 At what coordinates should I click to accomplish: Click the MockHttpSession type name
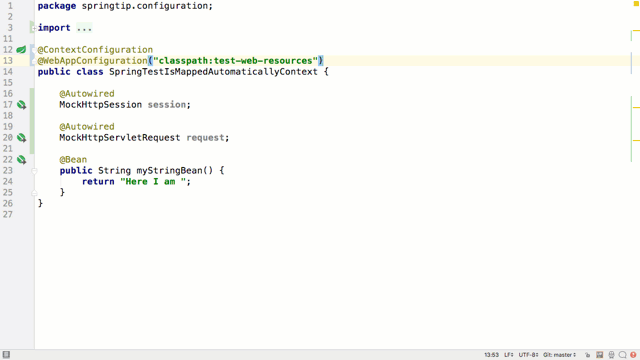pos(100,105)
